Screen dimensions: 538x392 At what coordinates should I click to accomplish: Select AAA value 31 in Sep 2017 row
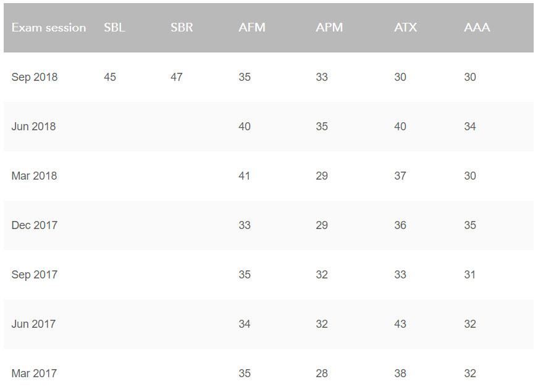pyautogui.click(x=470, y=275)
